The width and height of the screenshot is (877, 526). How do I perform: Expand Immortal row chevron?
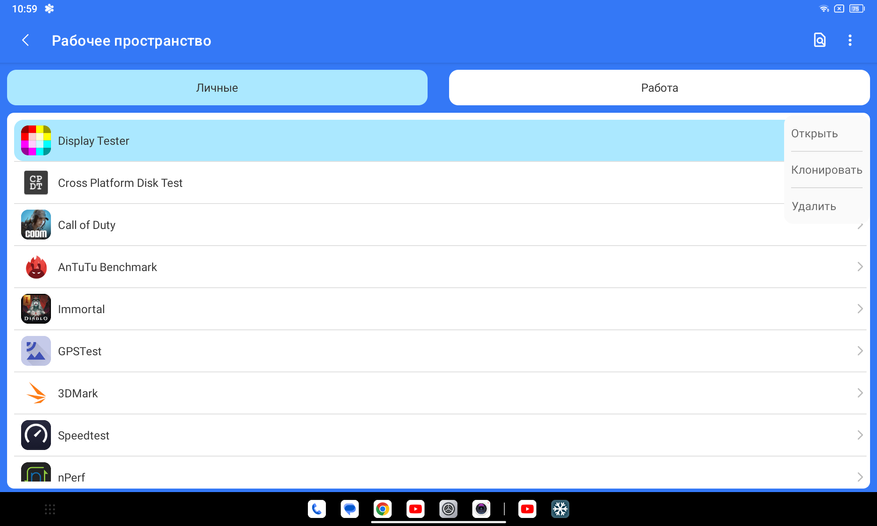coord(860,309)
